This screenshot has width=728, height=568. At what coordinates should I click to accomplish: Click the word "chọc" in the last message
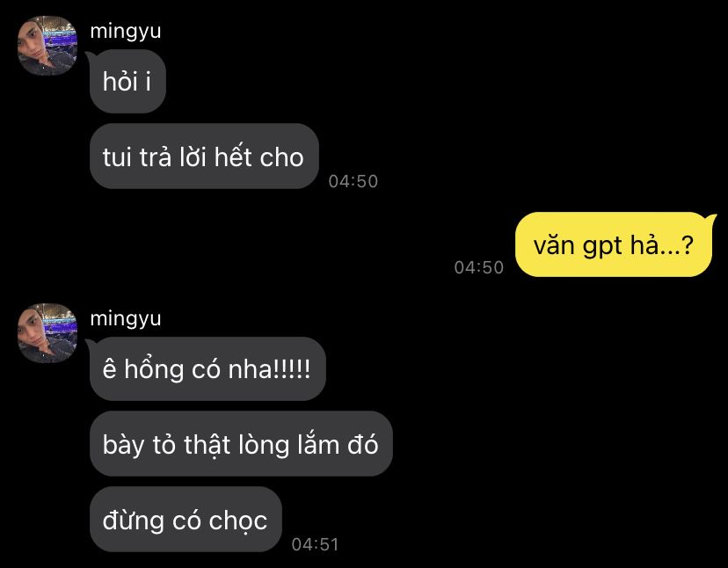(x=237, y=521)
